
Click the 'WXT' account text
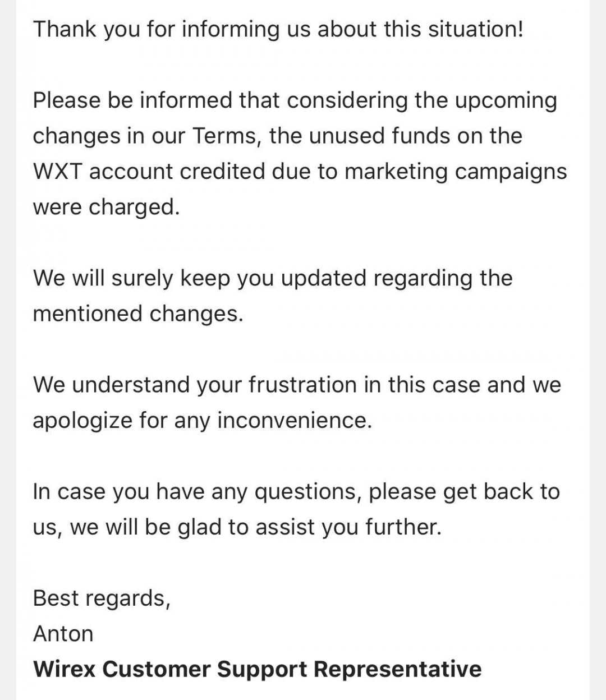tap(57, 172)
